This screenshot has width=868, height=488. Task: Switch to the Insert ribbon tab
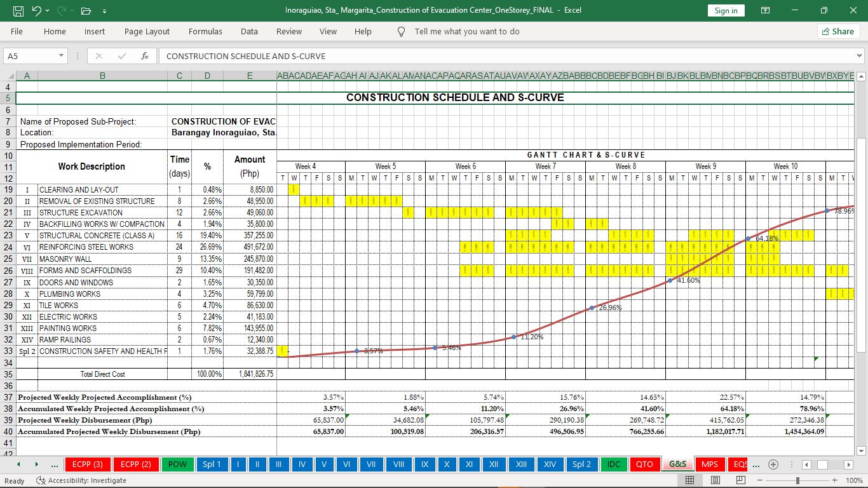point(95,32)
